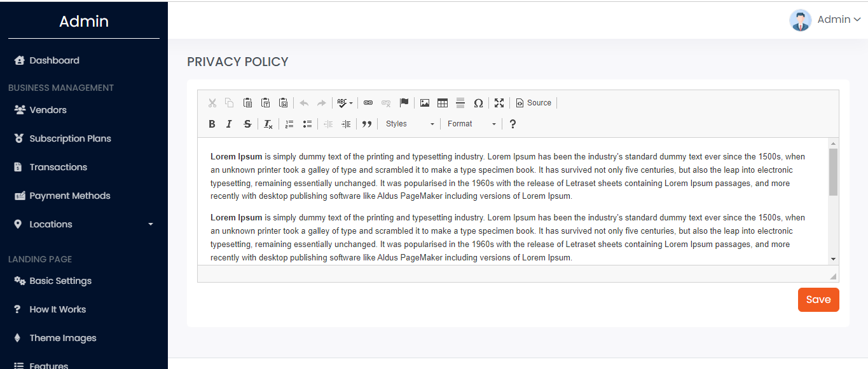Click the anchor flag icon

point(404,103)
